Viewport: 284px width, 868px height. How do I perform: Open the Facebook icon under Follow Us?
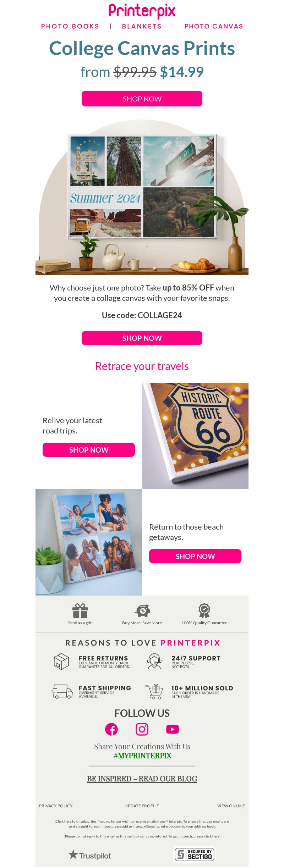pos(111,729)
